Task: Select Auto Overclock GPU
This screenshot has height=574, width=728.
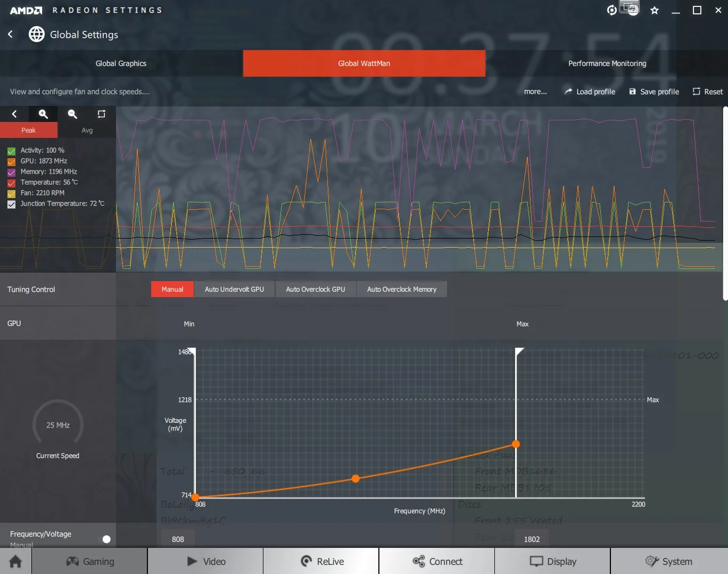Action: [316, 289]
